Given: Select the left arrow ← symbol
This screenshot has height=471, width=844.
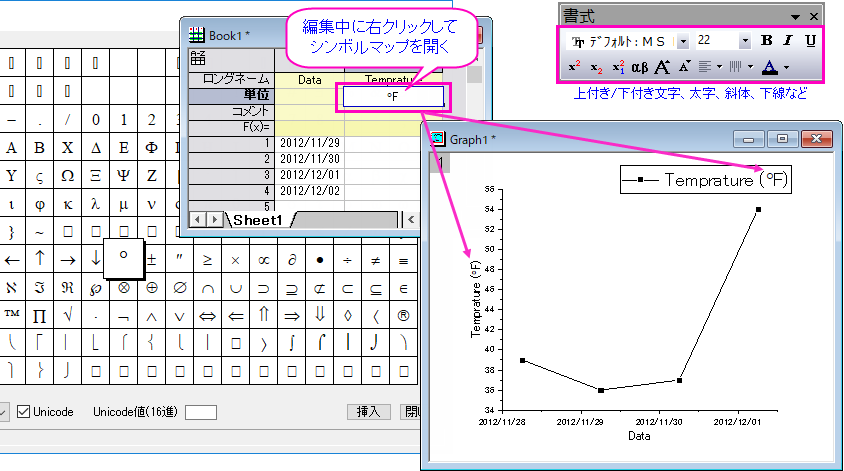Looking at the screenshot, I should [12, 260].
